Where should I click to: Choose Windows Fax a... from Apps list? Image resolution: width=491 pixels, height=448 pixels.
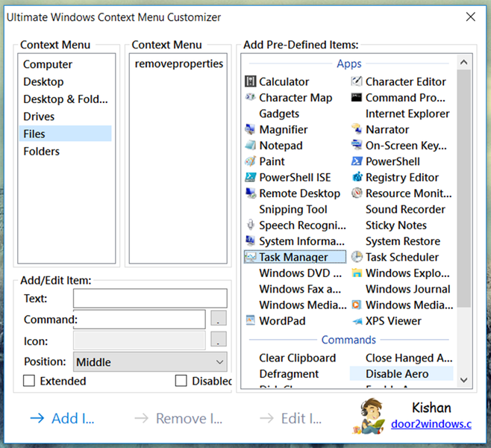[300, 289]
